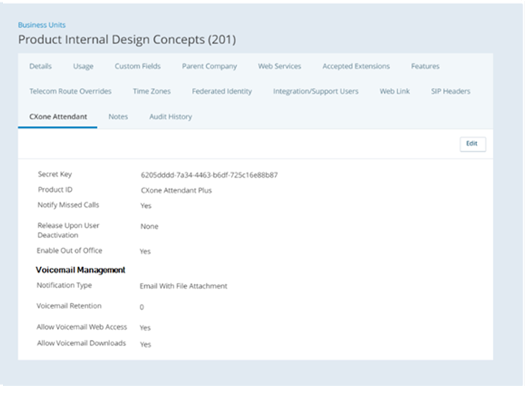The width and height of the screenshot is (532, 393).
Task: Open the Business Units breadcrumb link
Action: (x=42, y=25)
